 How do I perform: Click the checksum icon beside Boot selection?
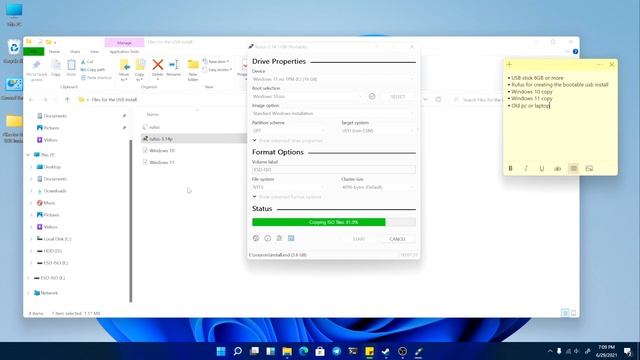(372, 96)
